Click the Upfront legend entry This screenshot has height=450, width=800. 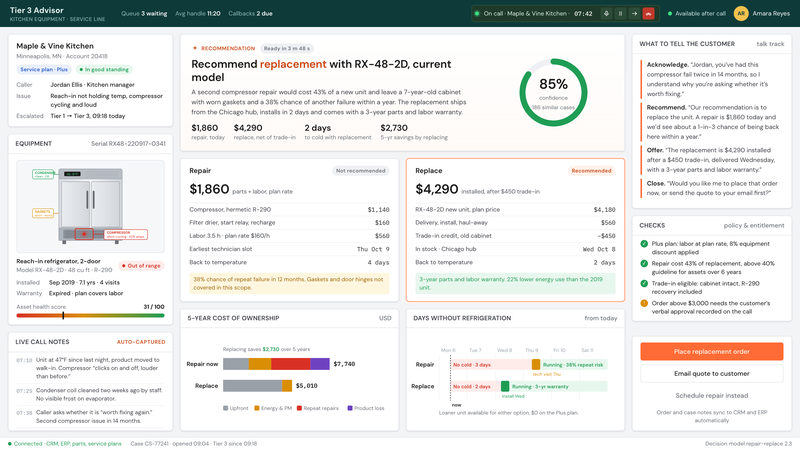(236, 408)
